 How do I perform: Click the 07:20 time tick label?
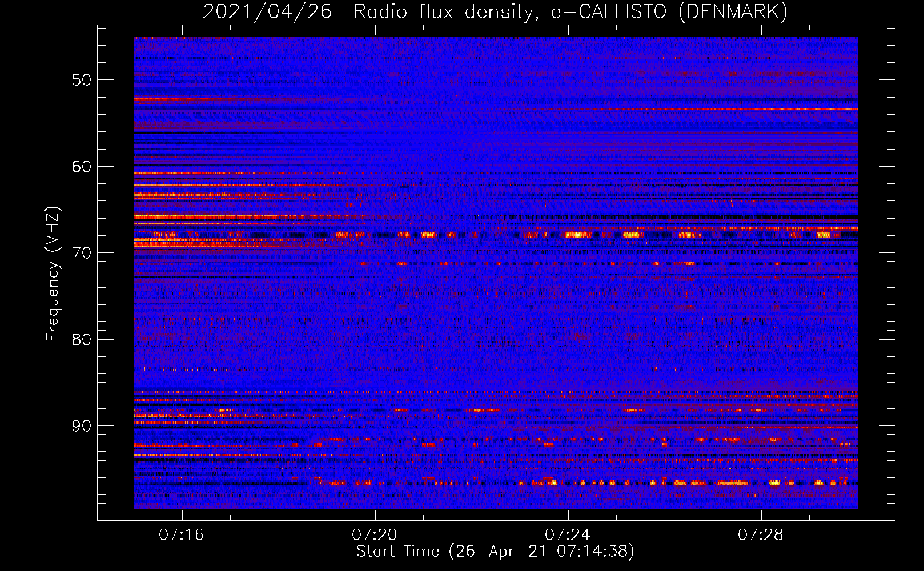click(x=375, y=535)
